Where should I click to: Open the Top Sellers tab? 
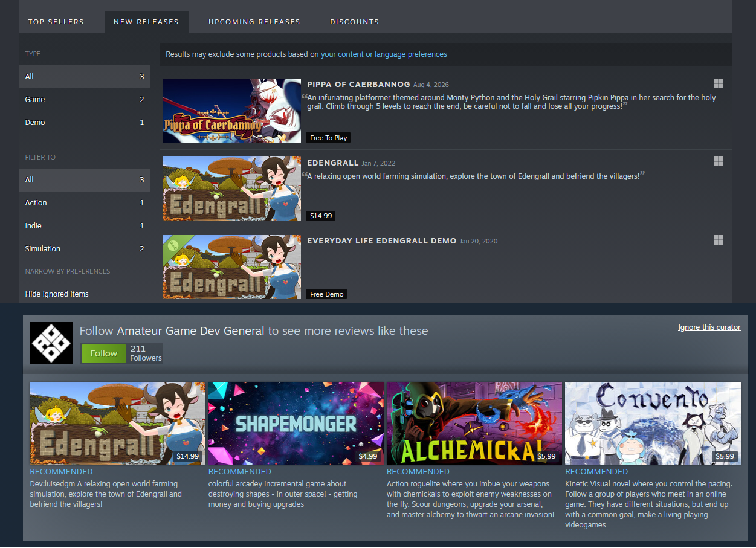56,22
